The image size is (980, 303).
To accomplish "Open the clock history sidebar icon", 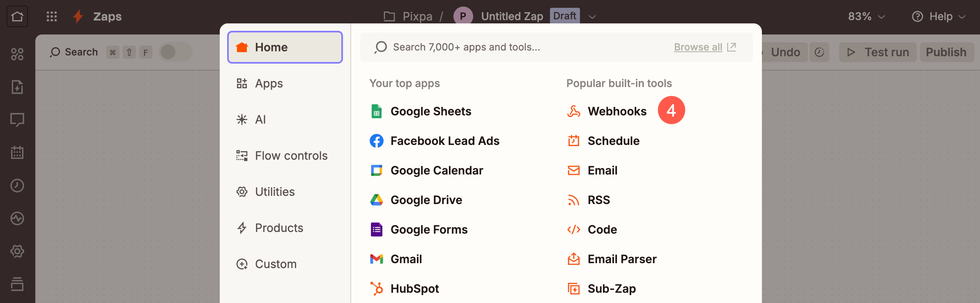I will click(17, 186).
